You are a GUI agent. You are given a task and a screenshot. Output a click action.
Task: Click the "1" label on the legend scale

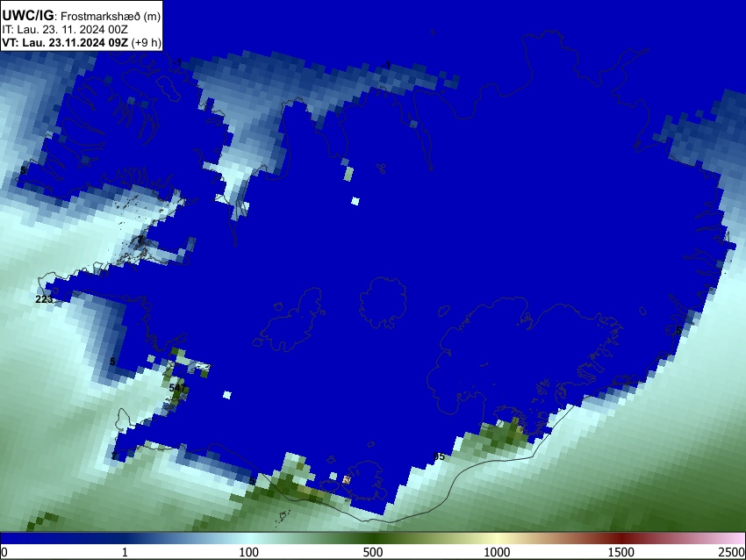[x=125, y=552]
